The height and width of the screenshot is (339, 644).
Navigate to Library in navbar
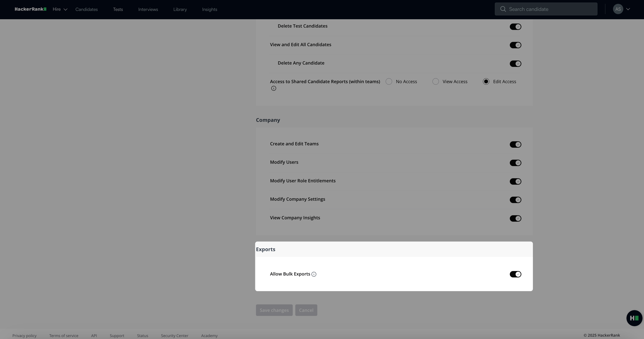click(x=180, y=9)
